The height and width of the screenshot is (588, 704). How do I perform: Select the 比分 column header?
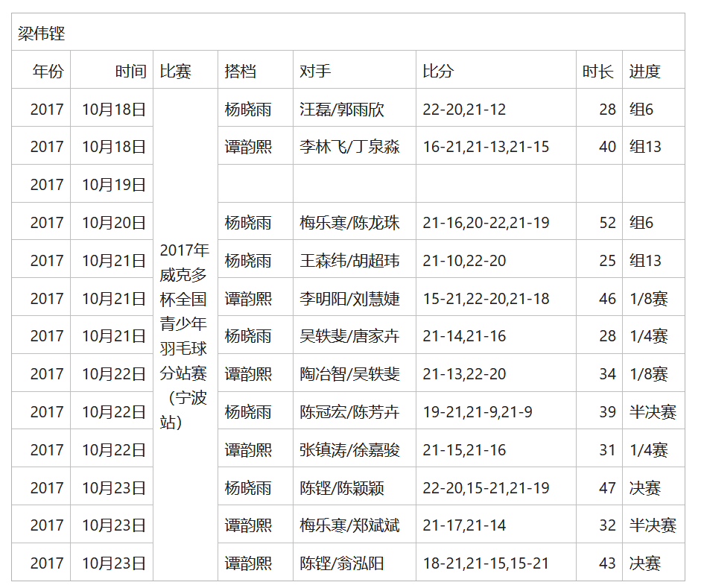[x=438, y=71]
